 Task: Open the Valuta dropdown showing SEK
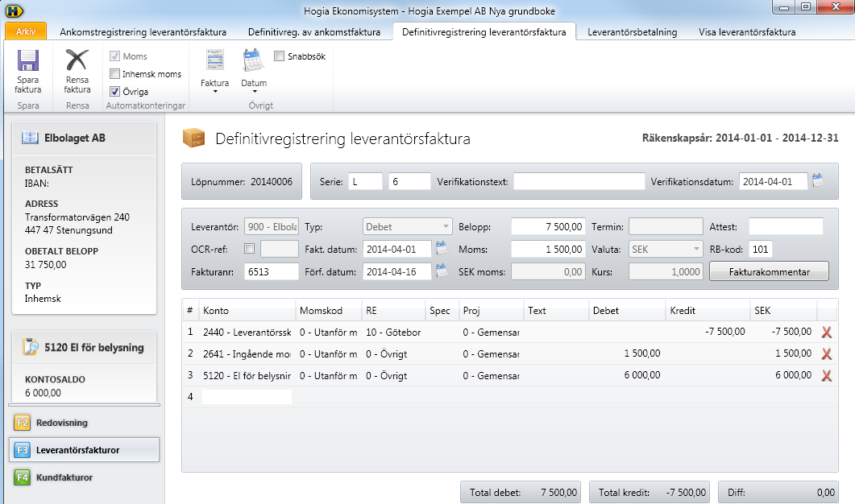666,249
